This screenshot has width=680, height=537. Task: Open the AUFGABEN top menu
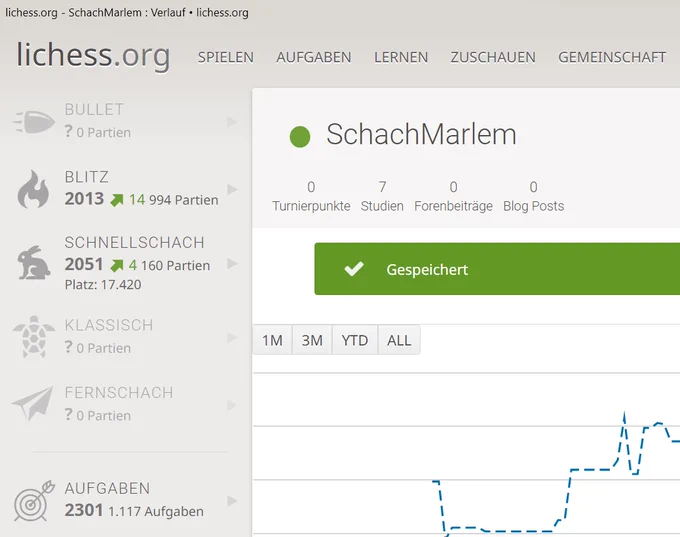click(x=314, y=57)
